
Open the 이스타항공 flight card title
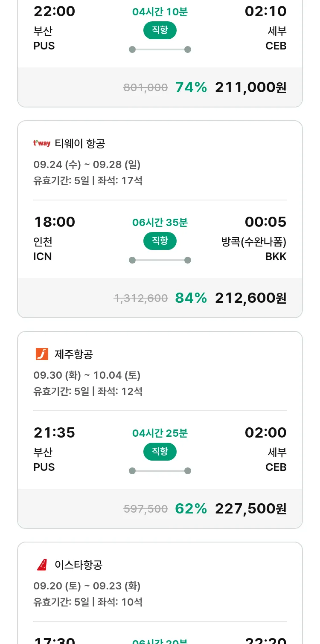(x=79, y=565)
